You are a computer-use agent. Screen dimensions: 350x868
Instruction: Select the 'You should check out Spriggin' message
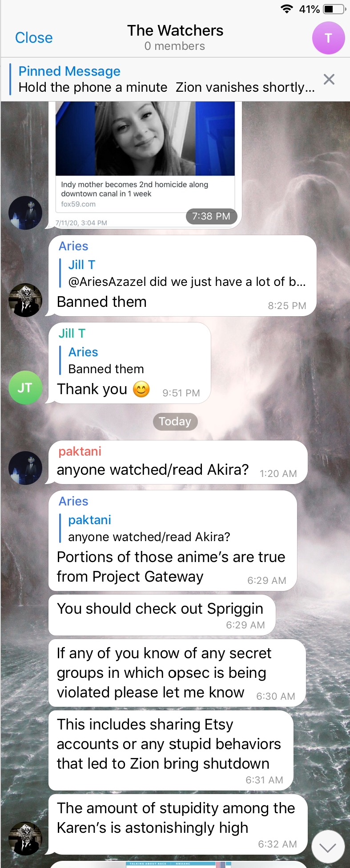coord(162,615)
